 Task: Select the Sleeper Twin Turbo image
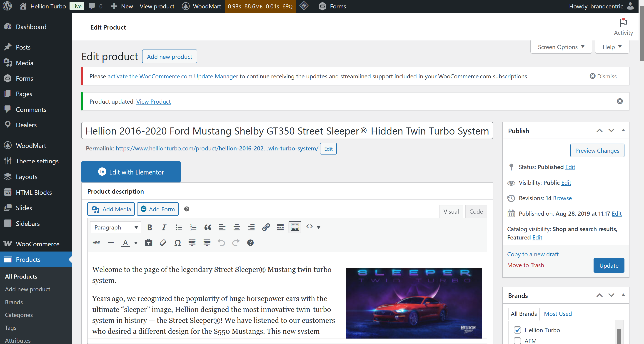414,303
